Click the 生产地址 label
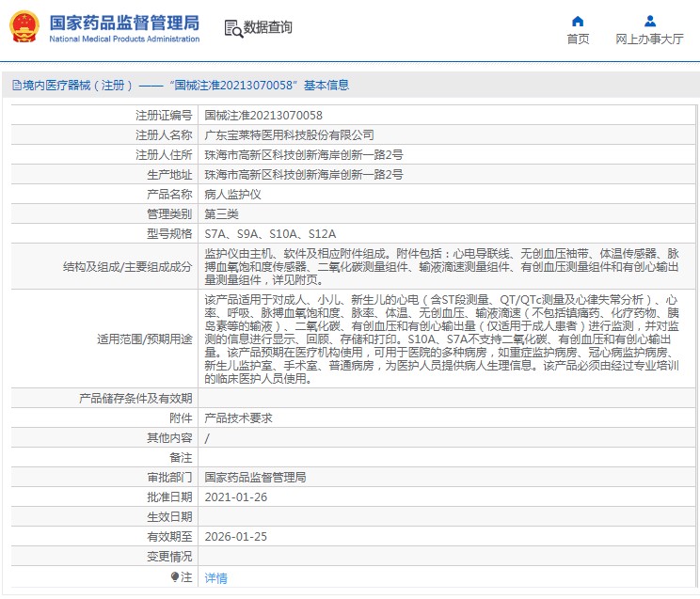Viewport: 700px width, 599px height. 169,175
